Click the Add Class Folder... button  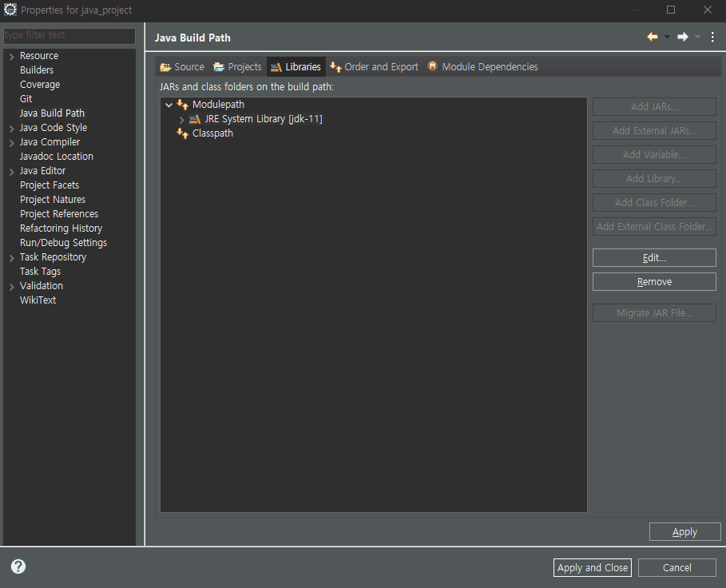[x=654, y=202]
